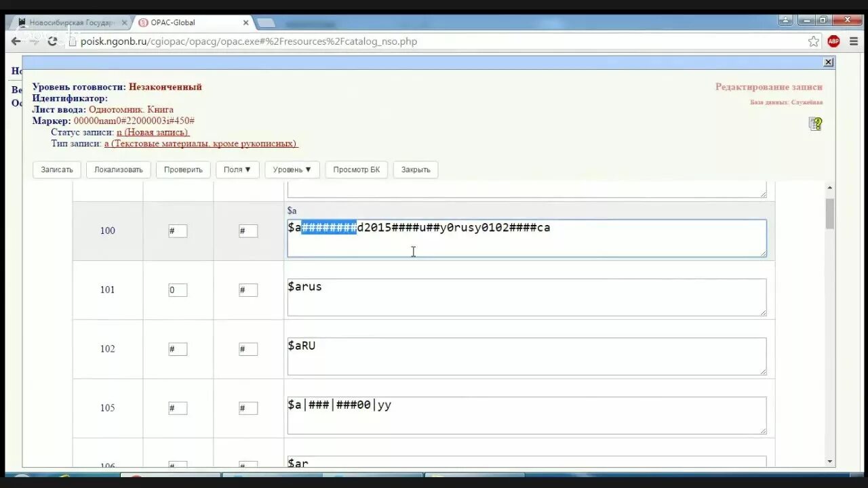The image size is (868, 488).
Task: Click second indicator box of field 101
Action: tap(248, 290)
